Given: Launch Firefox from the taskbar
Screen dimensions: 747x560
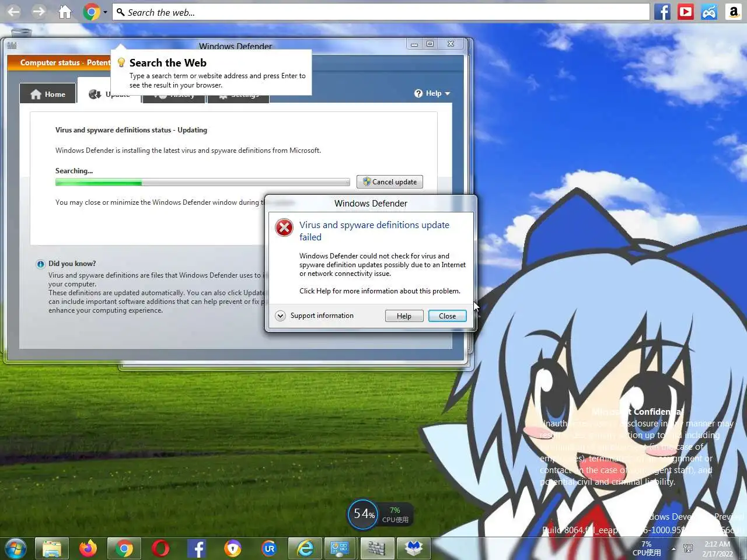Looking at the screenshot, I should click(88, 548).
